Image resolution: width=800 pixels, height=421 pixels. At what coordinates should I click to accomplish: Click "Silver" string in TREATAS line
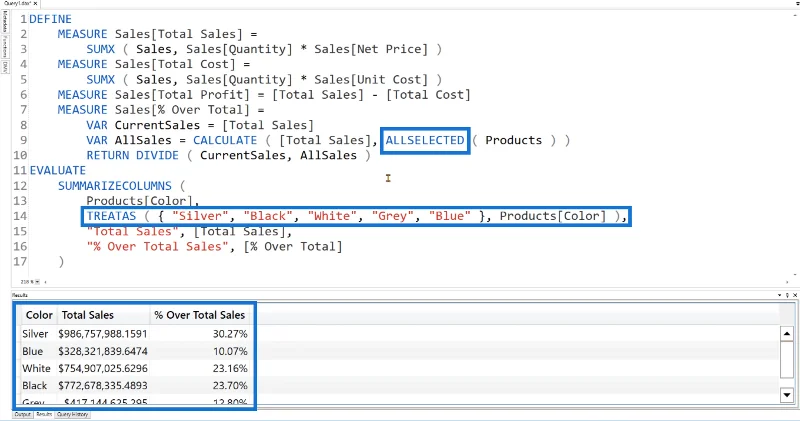pos(200,216)
